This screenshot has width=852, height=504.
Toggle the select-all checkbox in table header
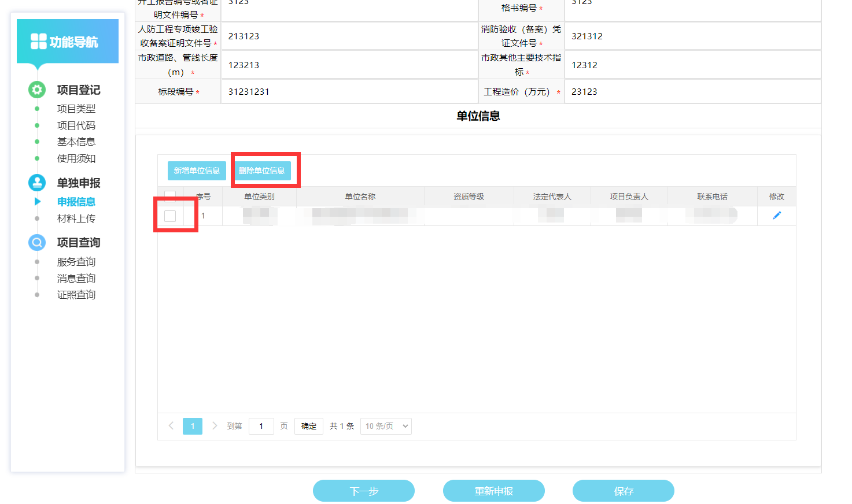(170, 196)
